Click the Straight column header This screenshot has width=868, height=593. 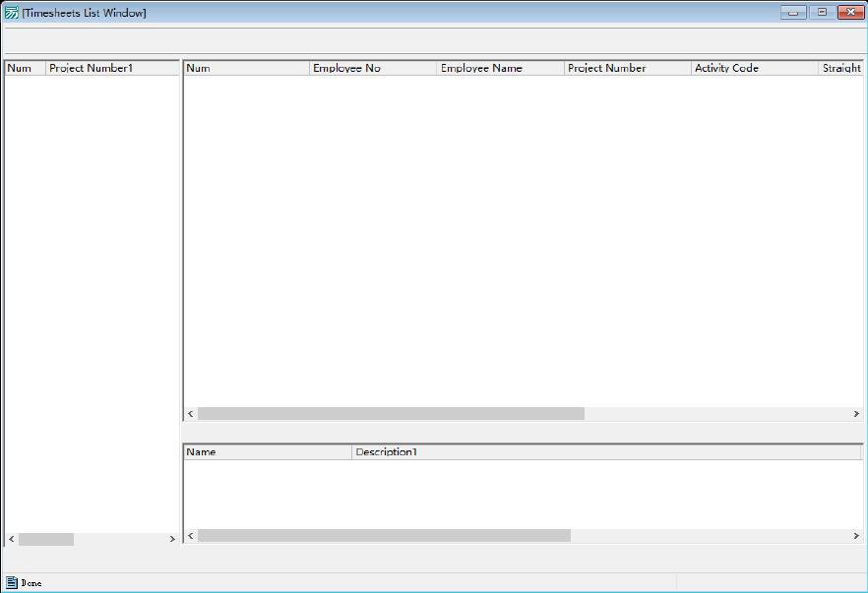[840, 68]
